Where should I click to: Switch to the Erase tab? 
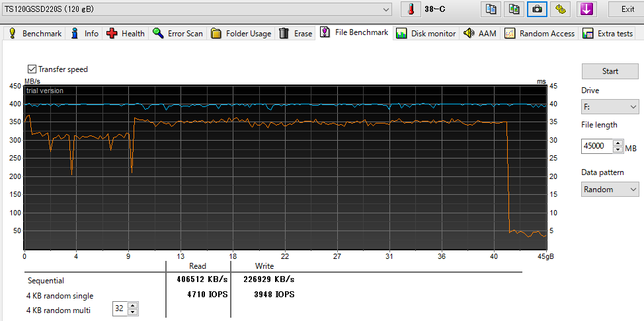(296, 34)
